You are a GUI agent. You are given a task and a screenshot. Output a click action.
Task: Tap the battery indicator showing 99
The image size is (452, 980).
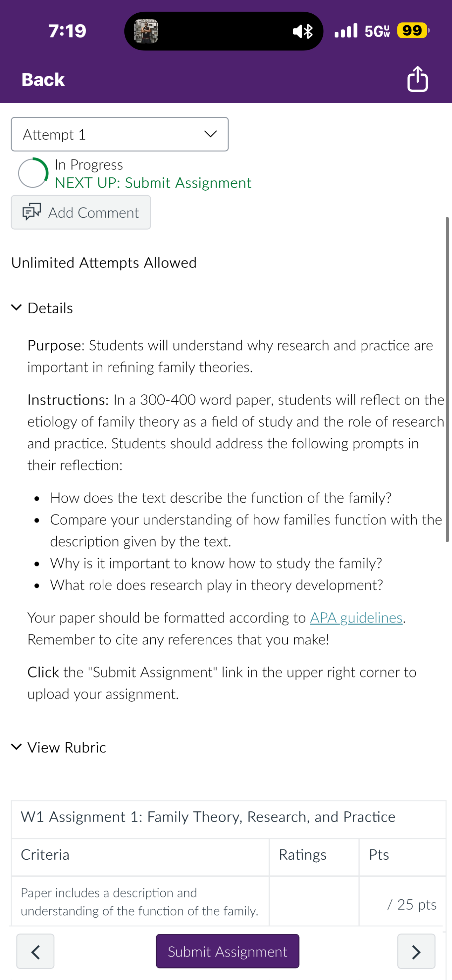(413, 30)
